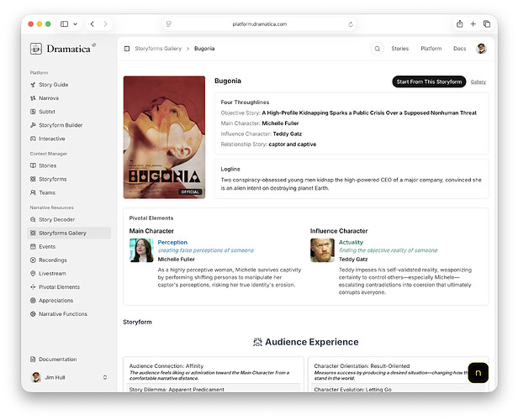This screenshot has width=518, height=420.
Task: Open Platform top navigation item
Action: click(431, 49)
